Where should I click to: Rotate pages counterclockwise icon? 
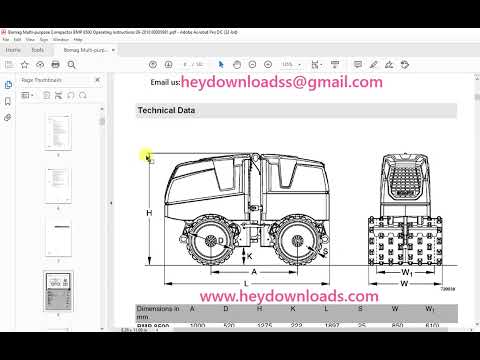coord(71,96)
